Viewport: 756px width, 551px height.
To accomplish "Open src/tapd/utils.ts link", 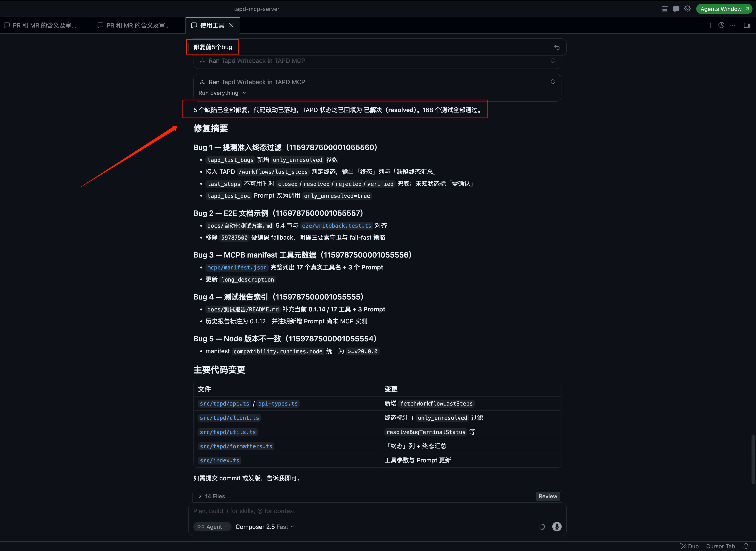I will [228, 432].
